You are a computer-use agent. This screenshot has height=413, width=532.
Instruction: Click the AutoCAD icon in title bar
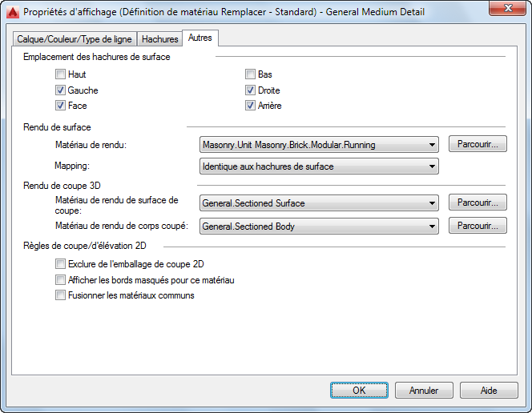pos(12,12)
